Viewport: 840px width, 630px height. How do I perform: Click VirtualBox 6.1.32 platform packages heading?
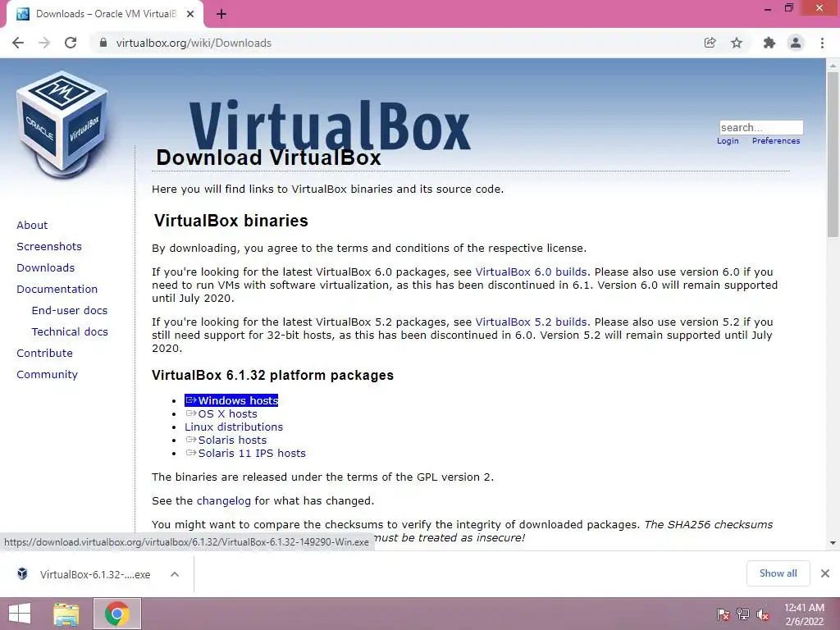(272, 375)
